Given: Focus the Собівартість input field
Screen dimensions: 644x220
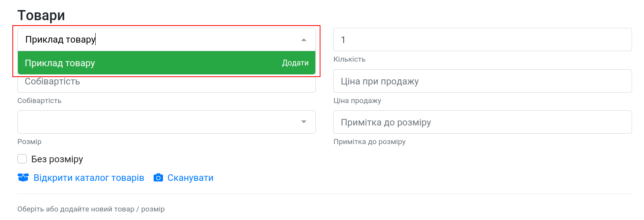Looking at the screenshot, I should (x=166, y=83).
